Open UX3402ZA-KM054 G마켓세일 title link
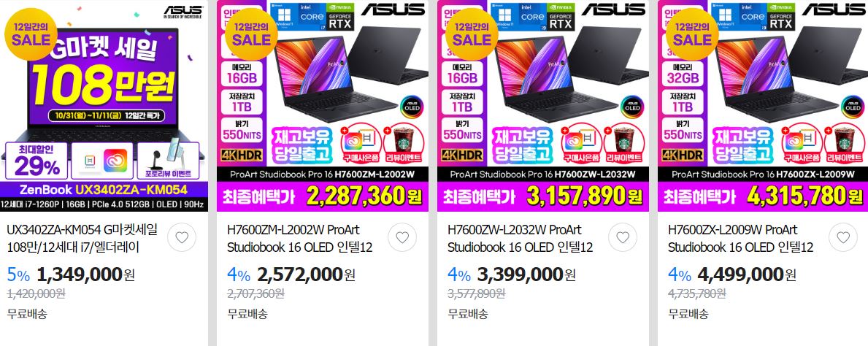The height and width of the screenshot is (346, 868). click(82, 238)
